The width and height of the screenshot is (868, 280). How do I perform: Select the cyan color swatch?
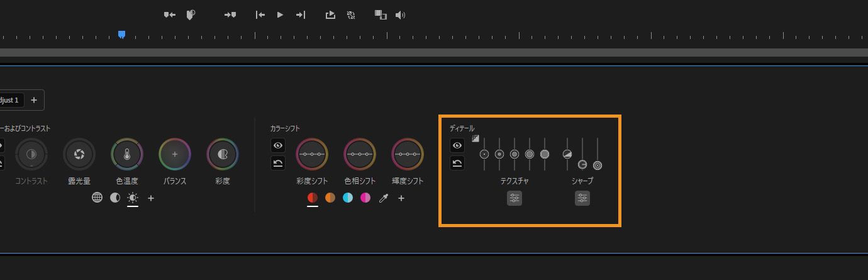pyautogui.click(x=348, y=198)
